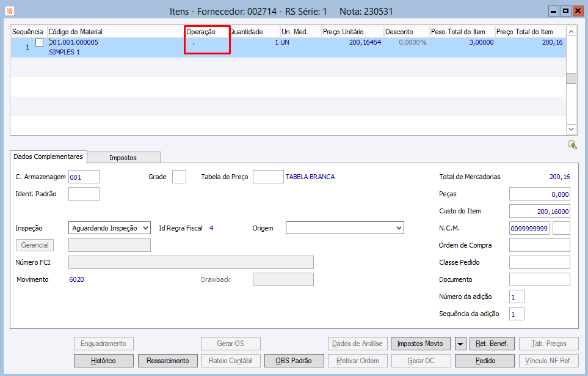Click the Rateio Contábil button

231,361
